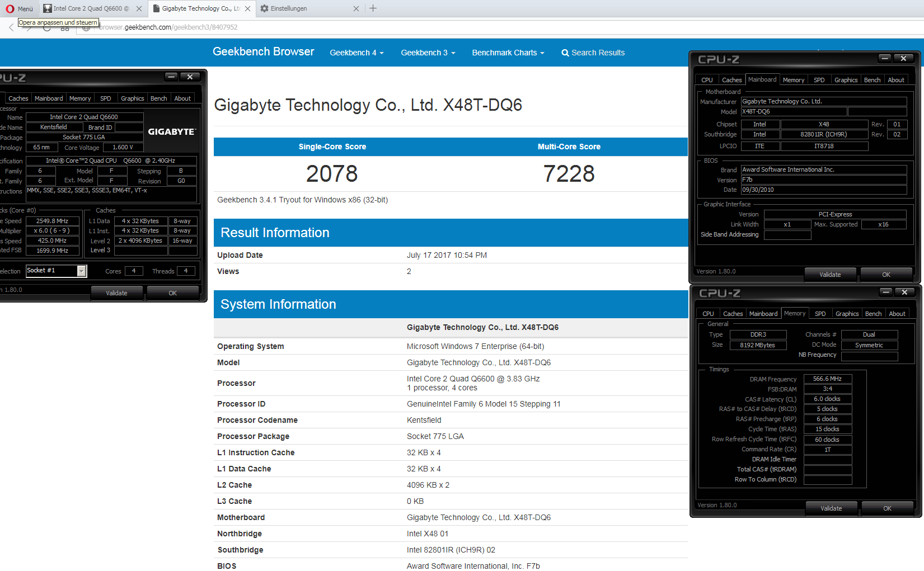Click the Processor Codename Kentsfield value on page
924x571 pixels.
[424, 420]
